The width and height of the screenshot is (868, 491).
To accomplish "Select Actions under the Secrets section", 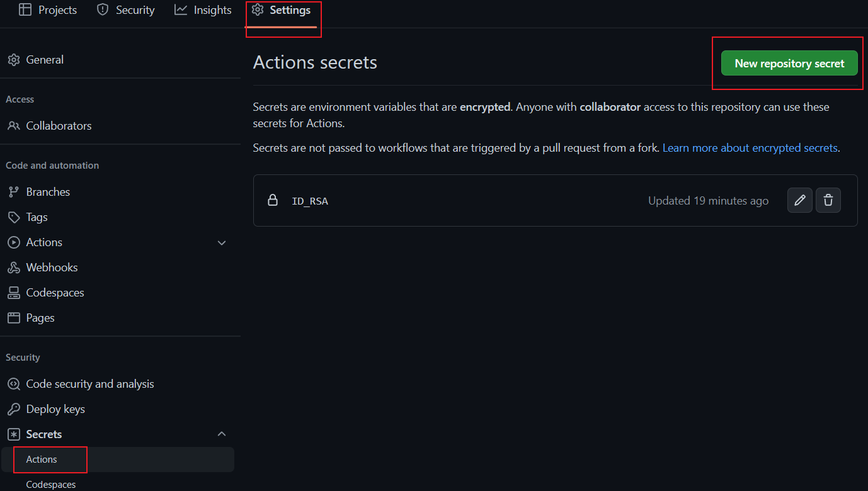I will [40, 460].
